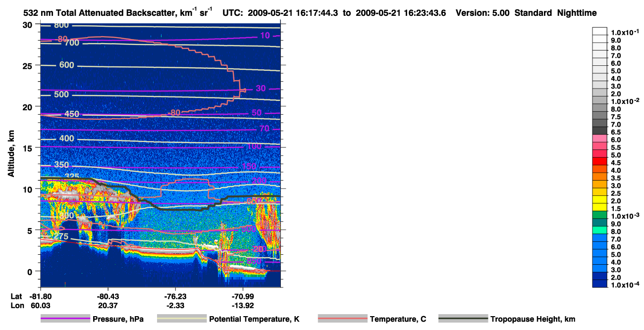Click the '5.5' color bar label
Screen dimensions: 644x330
pyautogui.click(x=616, y=147)
